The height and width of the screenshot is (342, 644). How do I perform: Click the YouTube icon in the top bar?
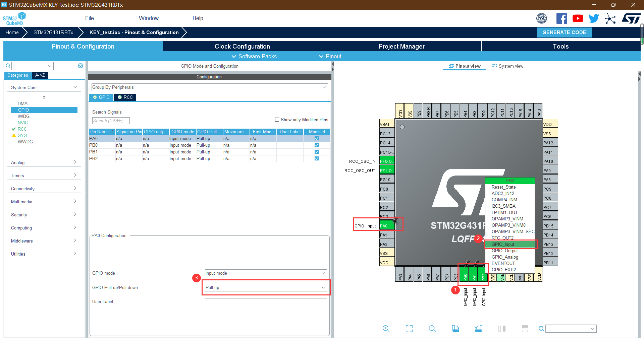coord(578,18)
